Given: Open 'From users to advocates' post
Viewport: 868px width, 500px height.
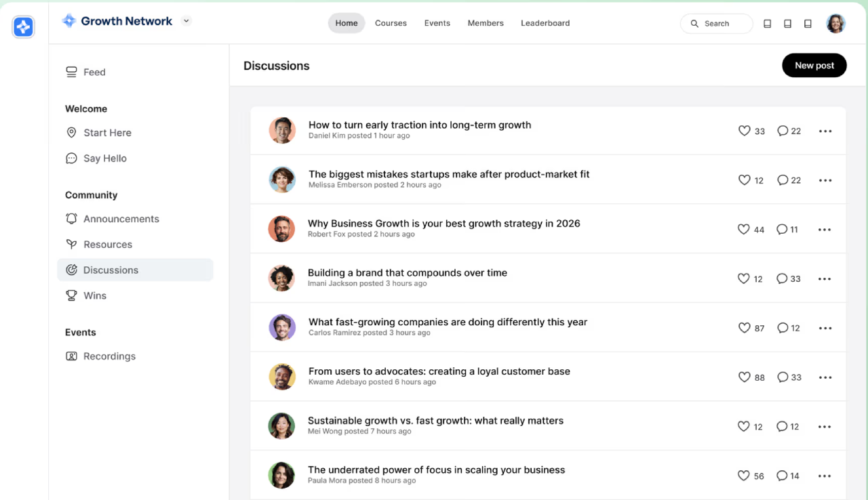Looking at the screenshot, I should click(439, 371).
